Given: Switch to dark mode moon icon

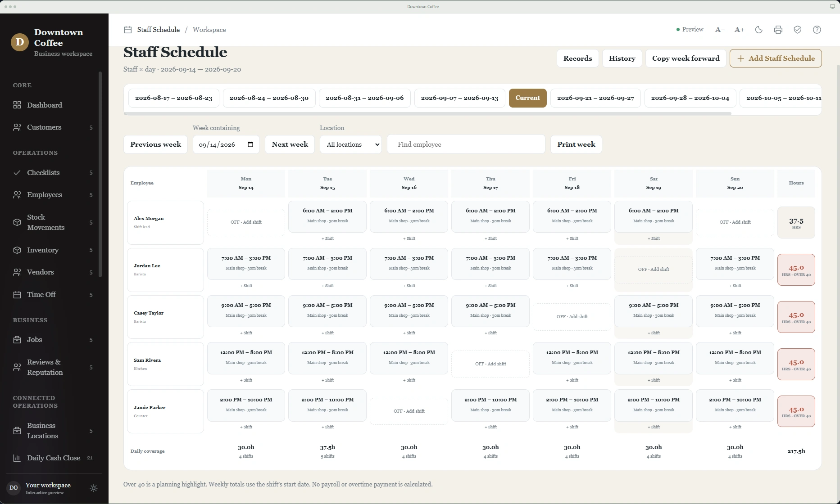Looking at the screenshot, I should [759, 30].
